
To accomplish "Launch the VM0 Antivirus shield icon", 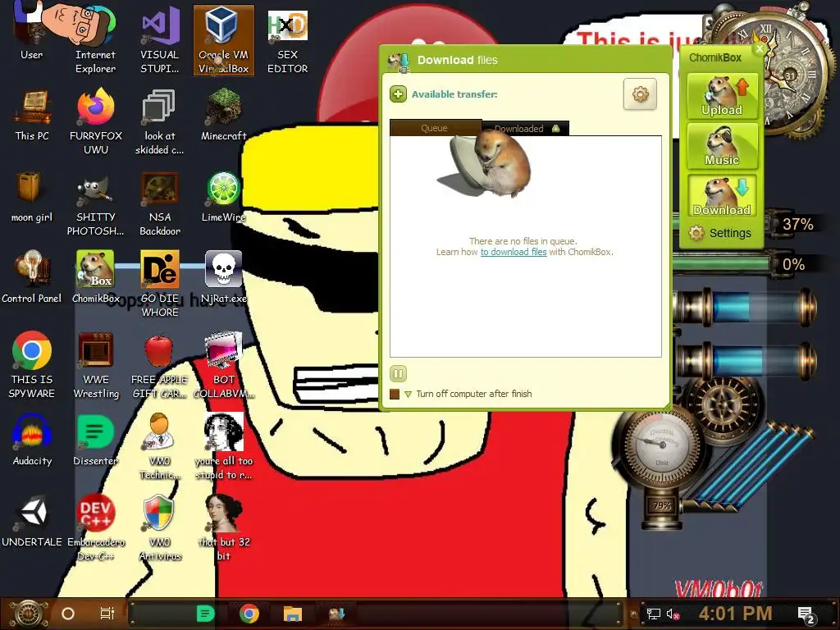I will [x=160, y=528].
